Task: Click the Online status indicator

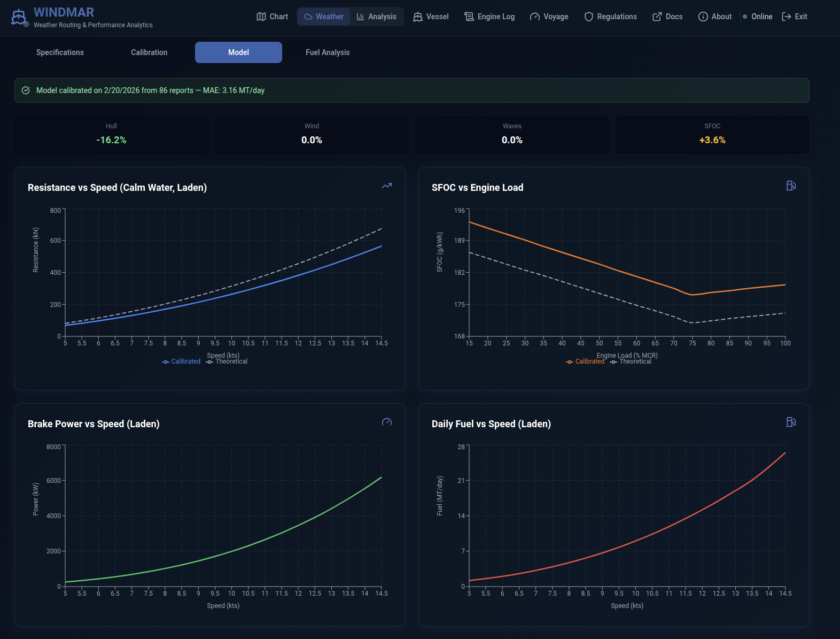Action: [757, 17]
